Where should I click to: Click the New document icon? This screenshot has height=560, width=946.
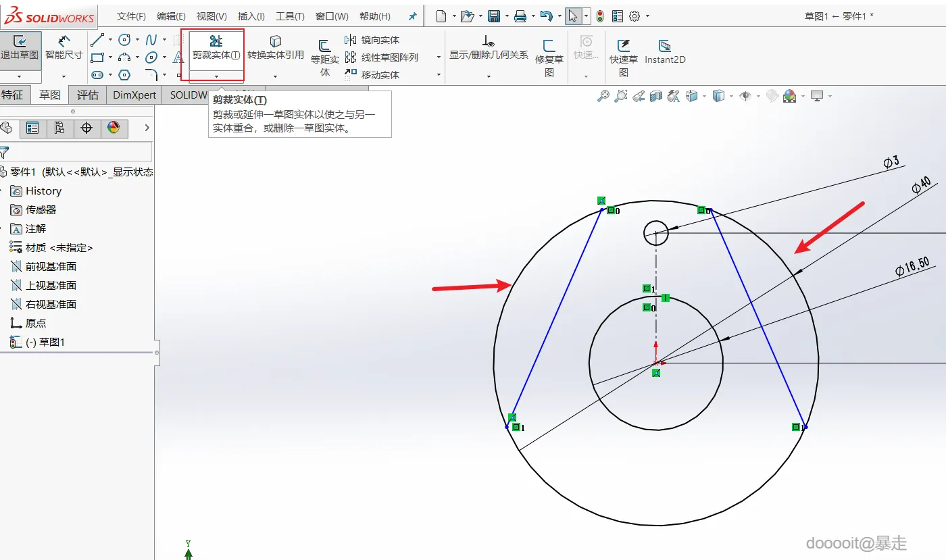point(441,16)
